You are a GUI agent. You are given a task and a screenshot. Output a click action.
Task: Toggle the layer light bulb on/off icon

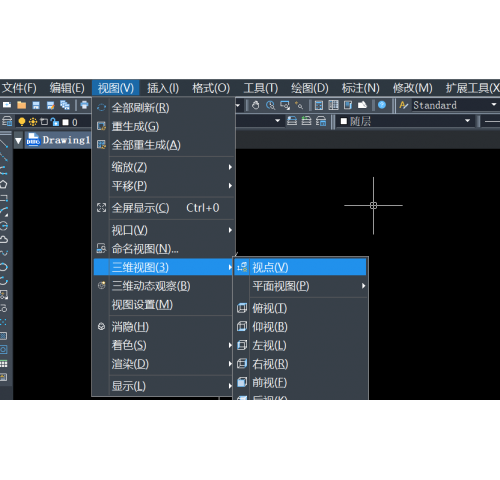pos(22,122)
